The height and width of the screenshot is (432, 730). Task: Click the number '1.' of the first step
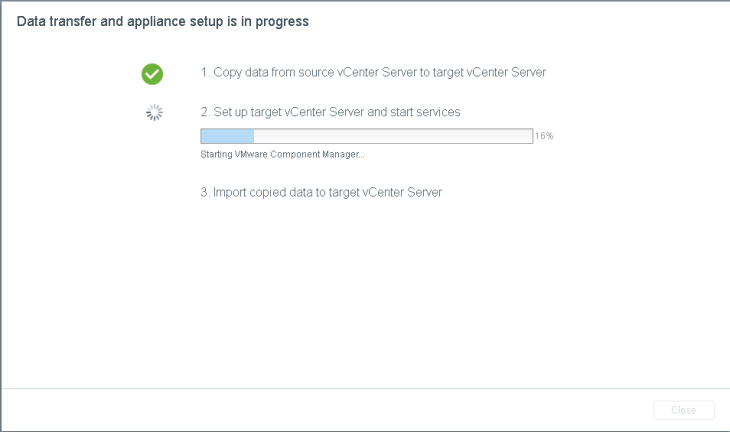tap(205, 73)
